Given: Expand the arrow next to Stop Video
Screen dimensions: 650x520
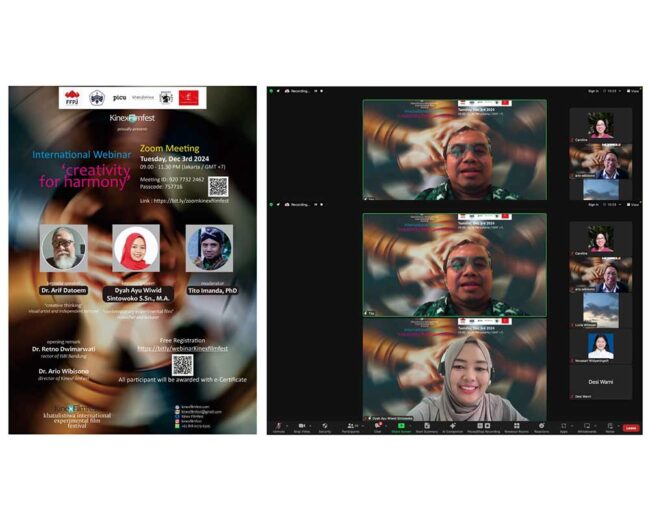Looking at the screenshot, I should (x=310, y=424).
